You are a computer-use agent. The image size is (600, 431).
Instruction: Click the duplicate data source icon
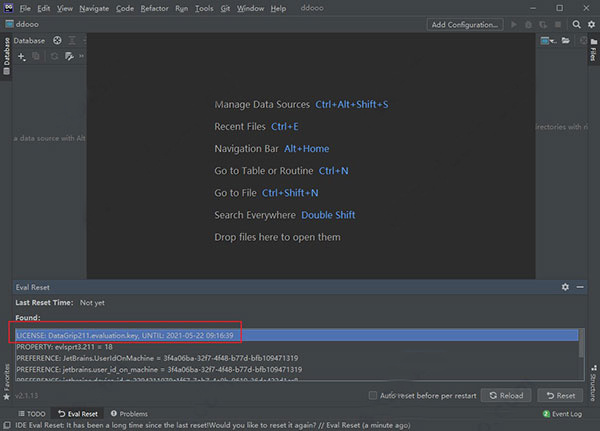coord(36,57)
